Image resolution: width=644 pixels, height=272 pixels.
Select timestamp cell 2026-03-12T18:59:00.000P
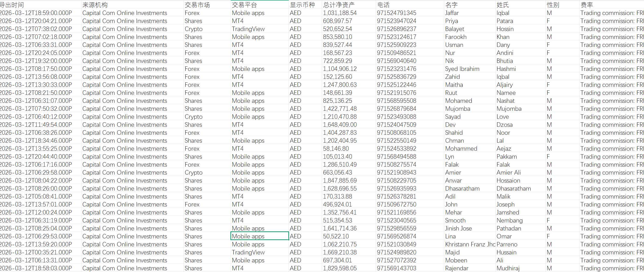(x=40, y=13)
